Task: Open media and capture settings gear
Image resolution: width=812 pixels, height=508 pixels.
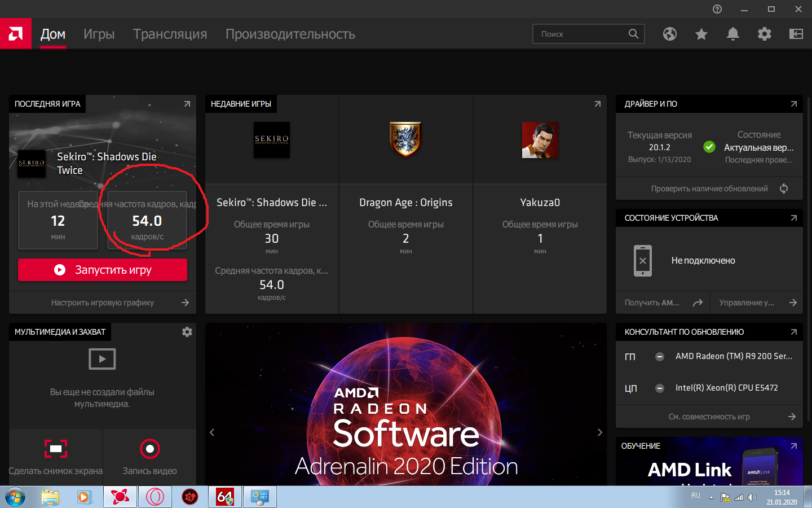Action: pyautogui.click(x=187, y=332)
